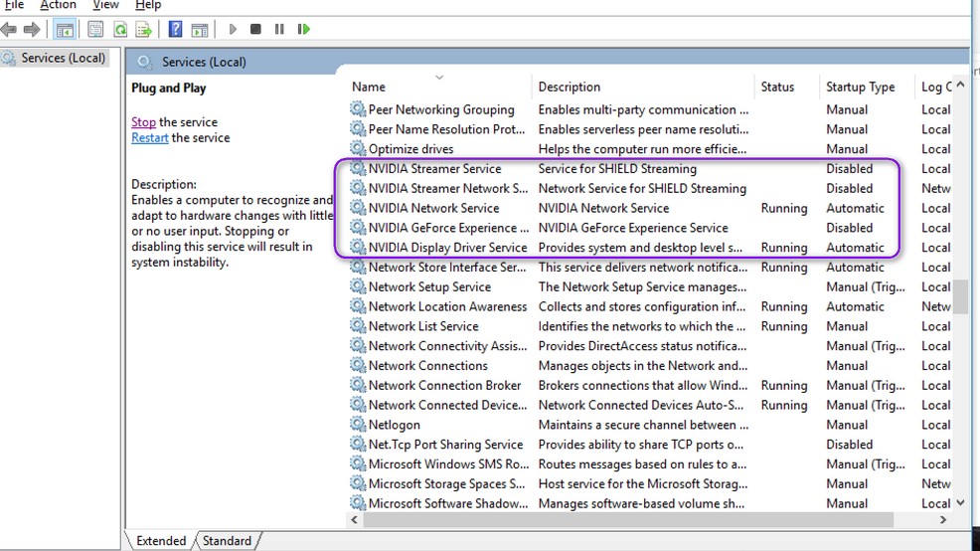Click the Start Service play icon
980x551 pixels.
[x=233, y=29]
